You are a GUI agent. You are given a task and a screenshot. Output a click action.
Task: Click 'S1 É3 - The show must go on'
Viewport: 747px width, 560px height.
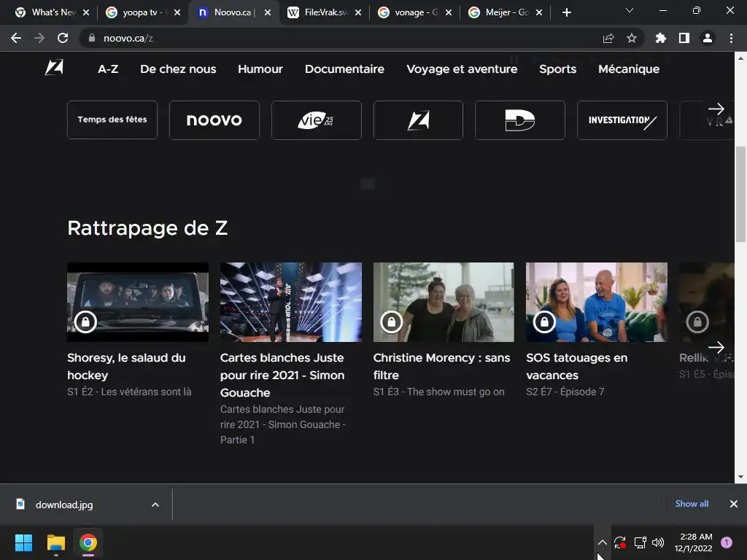(438, 392)
